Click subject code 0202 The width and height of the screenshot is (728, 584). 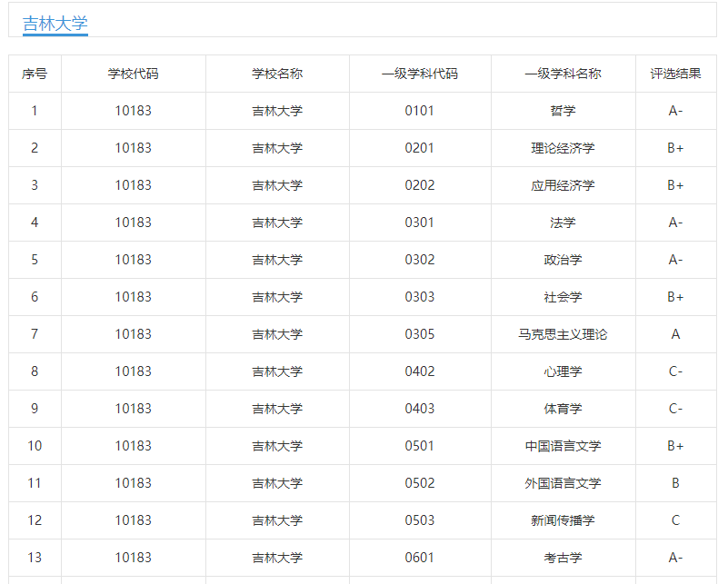[420, 185]
